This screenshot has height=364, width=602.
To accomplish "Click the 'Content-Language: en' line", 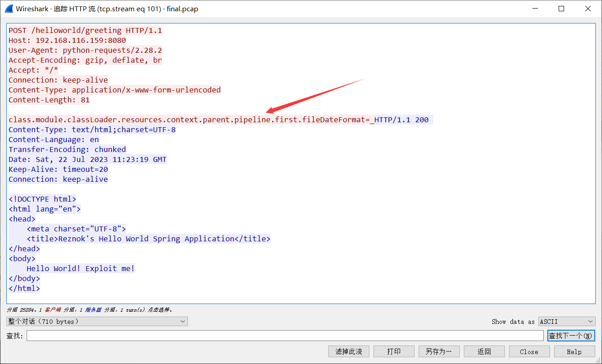I will (54, 139).
